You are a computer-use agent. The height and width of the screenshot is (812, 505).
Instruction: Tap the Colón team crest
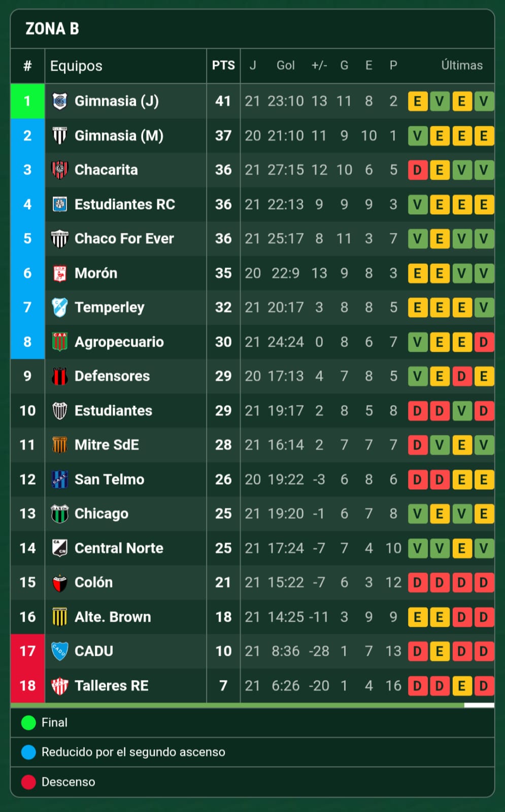(x=60, y=583)
